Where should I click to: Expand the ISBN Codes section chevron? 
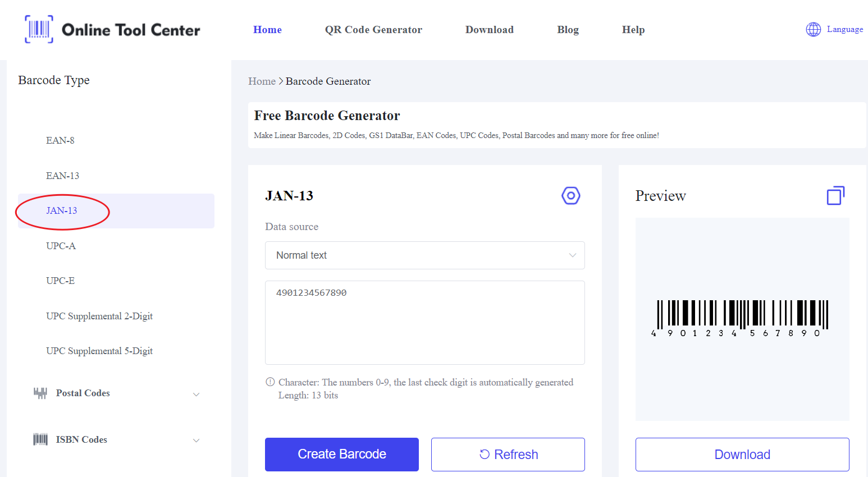[x=196, y=440]
